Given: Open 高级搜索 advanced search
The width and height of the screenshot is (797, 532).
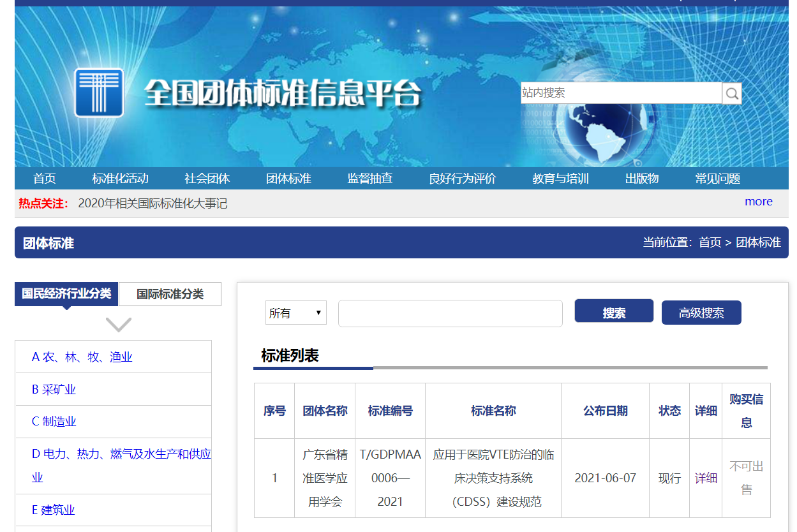Looking at the screenshot, I should point(701,313).
